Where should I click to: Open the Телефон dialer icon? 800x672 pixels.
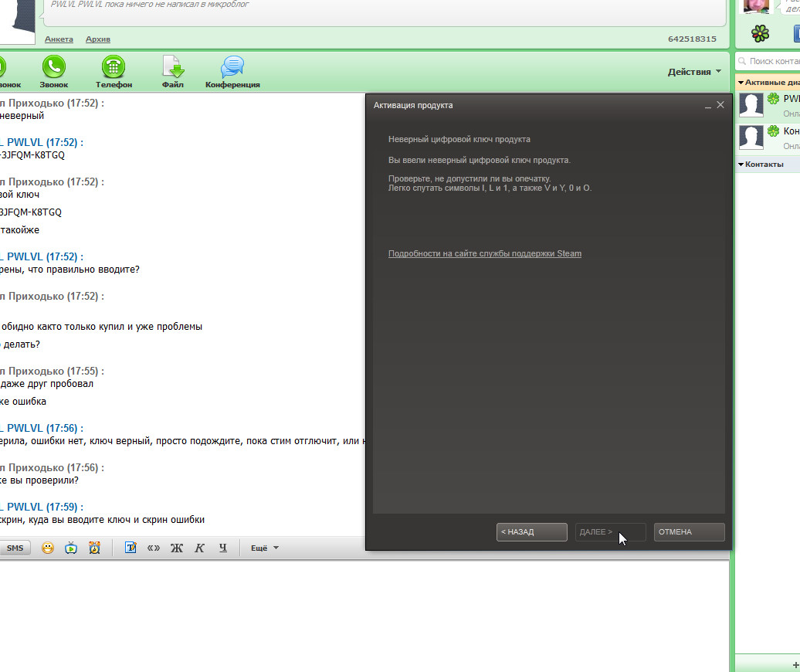[114, 71]
